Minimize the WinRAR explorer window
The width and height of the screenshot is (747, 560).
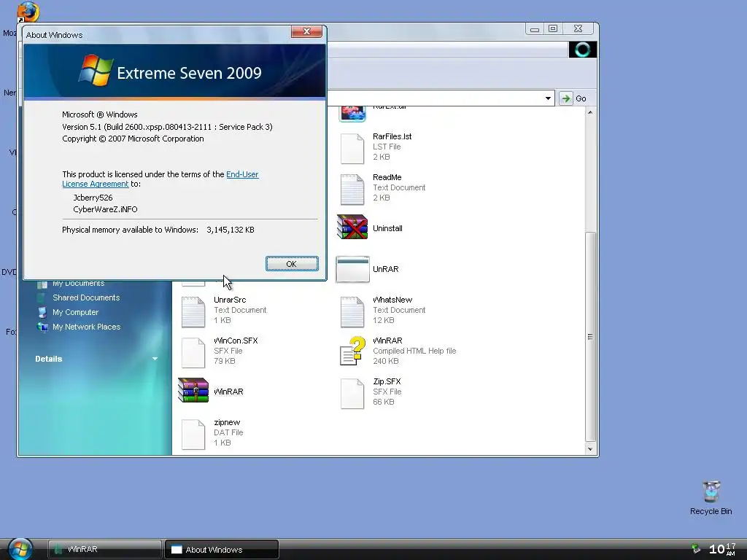535,29
